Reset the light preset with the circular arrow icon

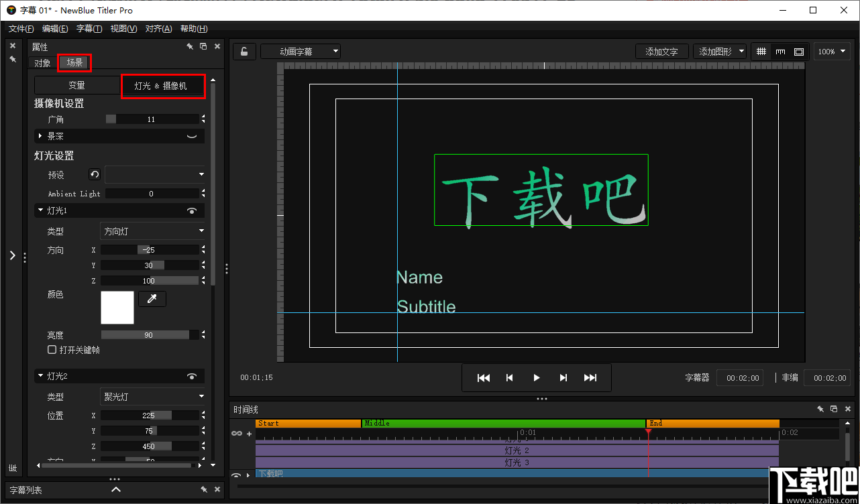(94, 174)
